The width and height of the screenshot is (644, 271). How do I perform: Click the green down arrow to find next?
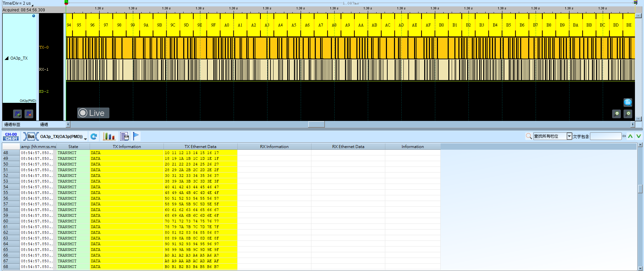pos(638,136)
